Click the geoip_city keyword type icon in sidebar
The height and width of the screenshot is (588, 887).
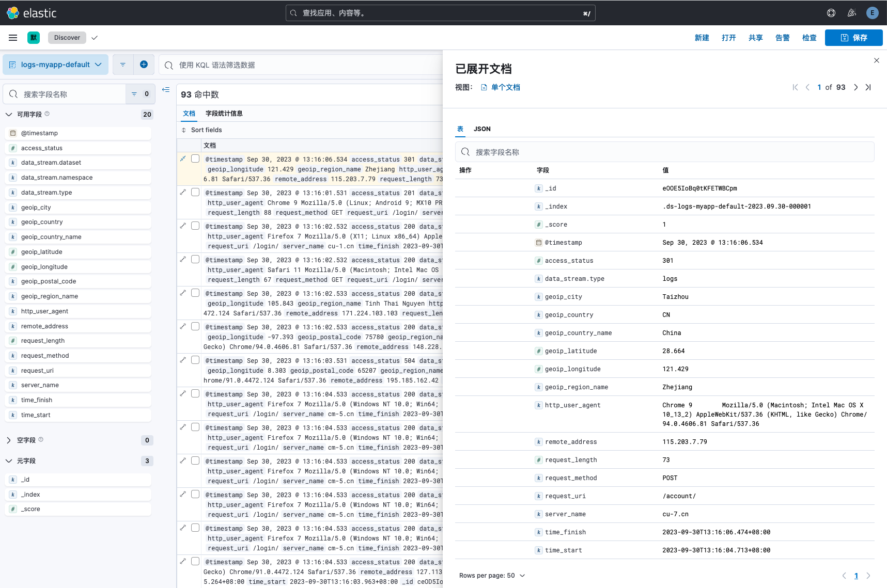pyautogui.click(x=13, y=208)
